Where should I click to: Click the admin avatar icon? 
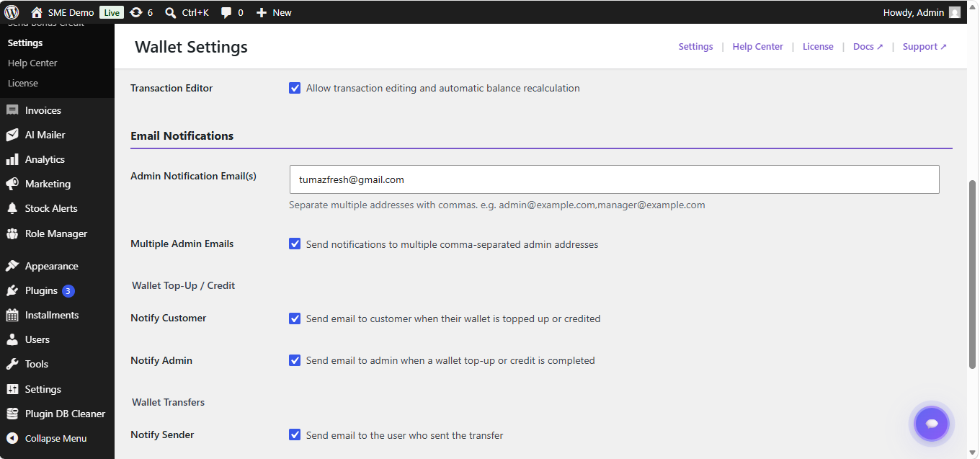click(955, 12)
